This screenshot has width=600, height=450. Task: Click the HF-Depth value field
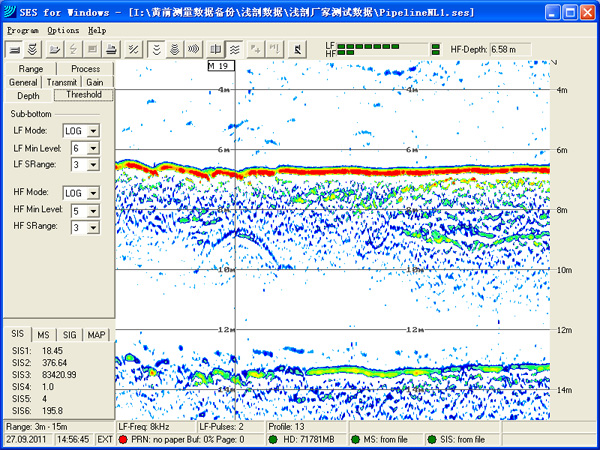510,48
